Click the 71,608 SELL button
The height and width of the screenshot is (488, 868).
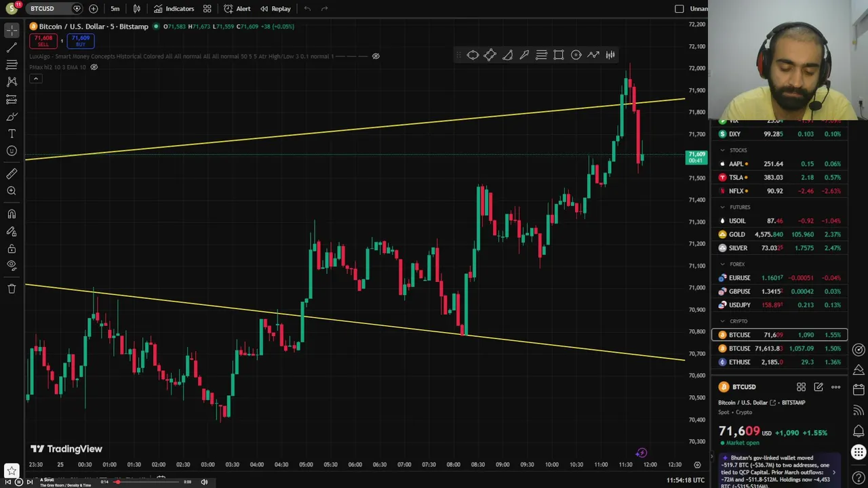tap(43, 41)
